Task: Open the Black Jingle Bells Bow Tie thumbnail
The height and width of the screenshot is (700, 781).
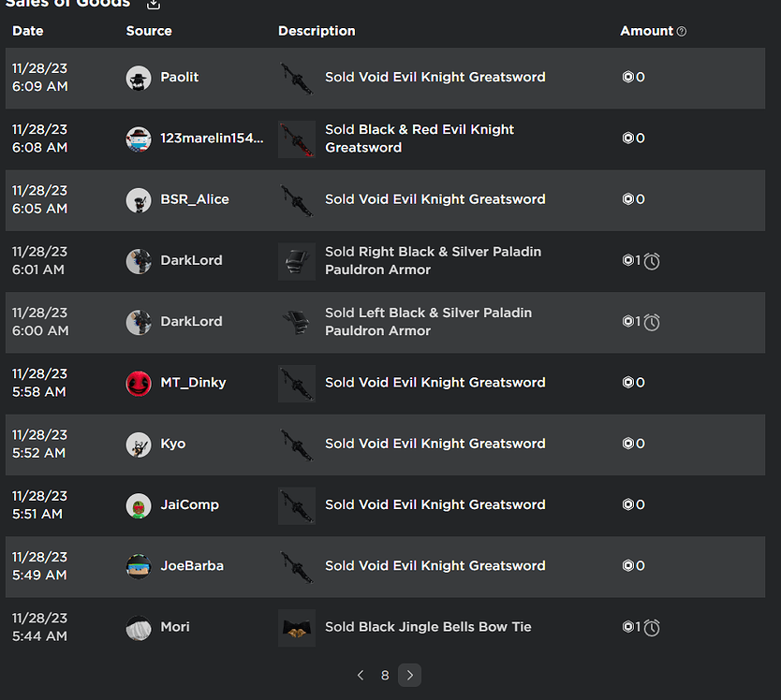Action: (297, 628)
